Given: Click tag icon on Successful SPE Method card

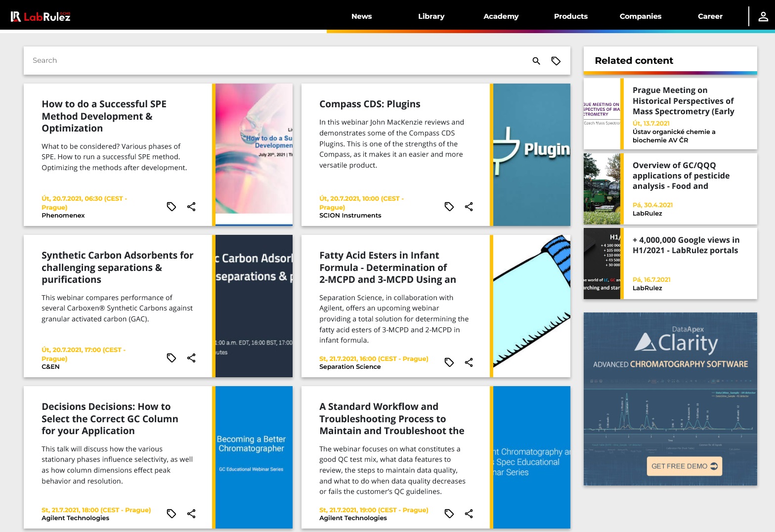Looking at the screenshot, I should (x=172, y=207).
